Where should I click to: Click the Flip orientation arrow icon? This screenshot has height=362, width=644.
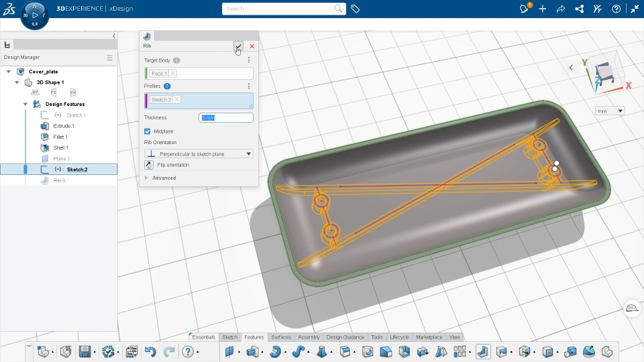click(x=149, y=165)
